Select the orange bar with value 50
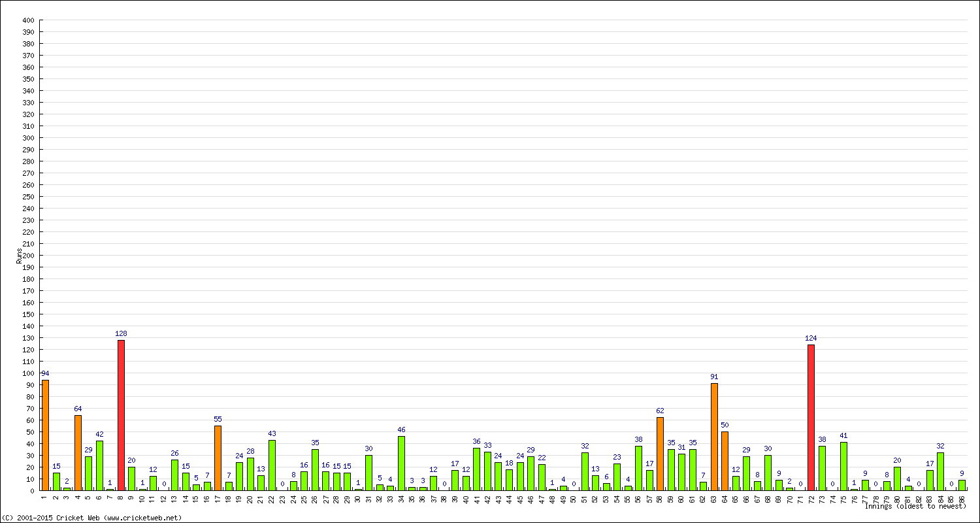This screenshot has width=980, height=523. pos(725,461)
